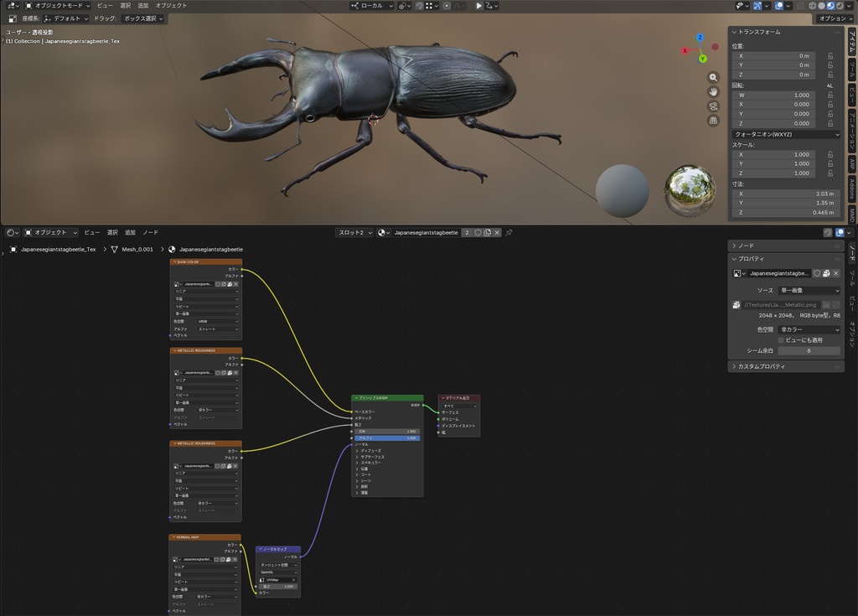Click the play animation icon in header
This screenshot has width=858, height=616.
pos(478,6)
